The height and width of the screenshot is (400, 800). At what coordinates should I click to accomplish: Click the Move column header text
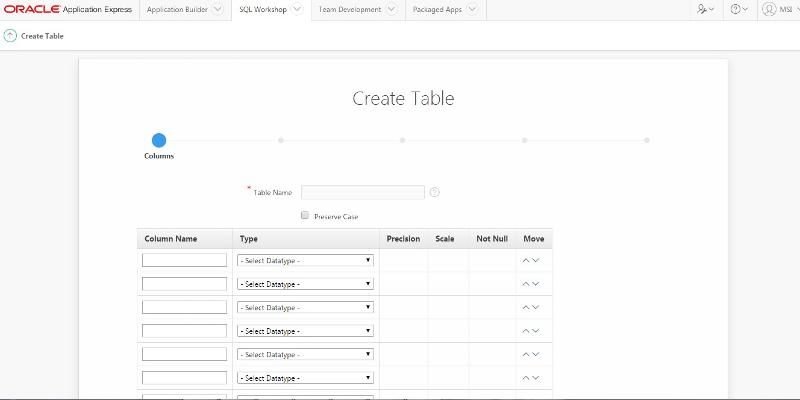534,239
